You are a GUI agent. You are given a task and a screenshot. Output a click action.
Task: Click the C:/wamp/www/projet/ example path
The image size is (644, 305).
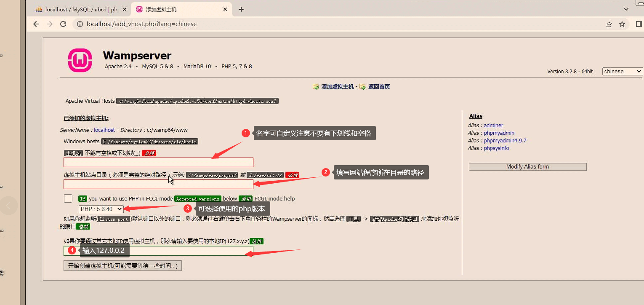[213, 175]
